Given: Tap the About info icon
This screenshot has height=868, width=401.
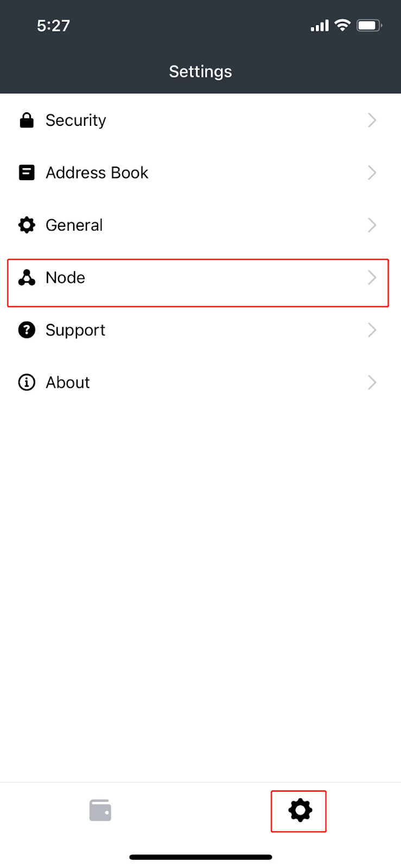Looking at the screenshot, I should (27, 382).
